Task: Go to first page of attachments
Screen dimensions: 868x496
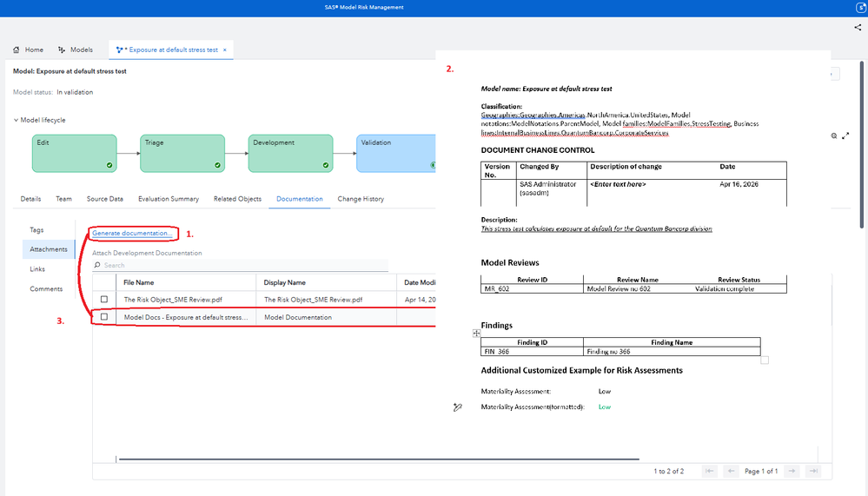Action: [709, 471]
